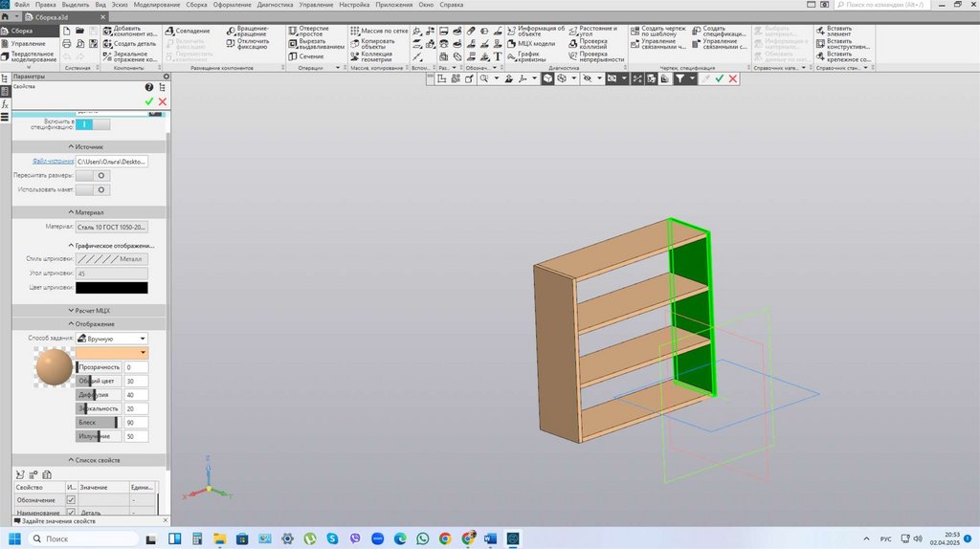Toggle the 'Включить в спецификацию' switch
Viewport: 980px width, 549px height.
point(93,124)
